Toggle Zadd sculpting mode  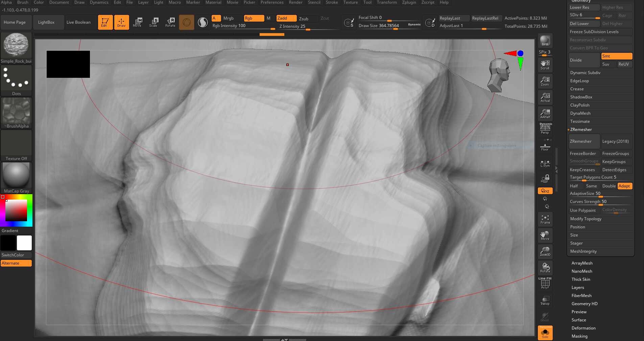tap(286, 18)
